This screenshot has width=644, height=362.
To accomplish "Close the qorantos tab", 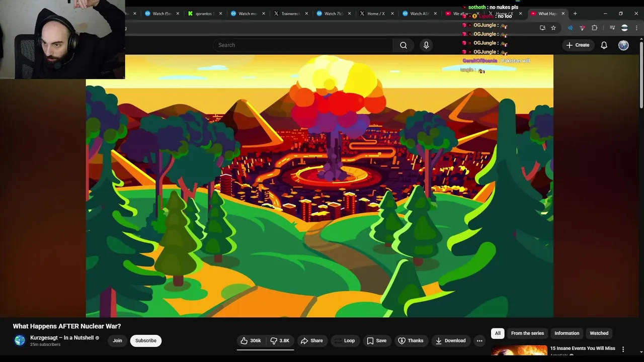I will pos(220,14).
